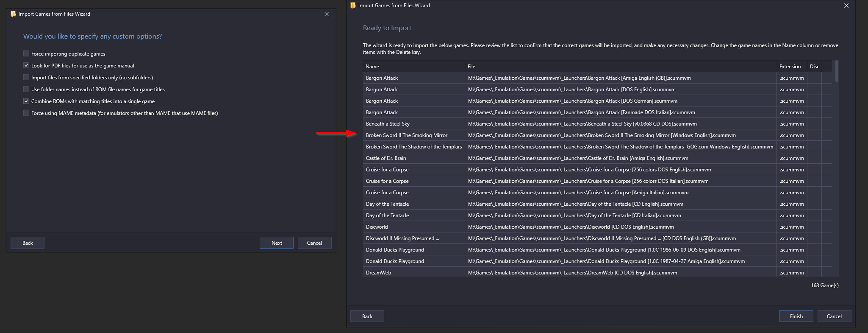The width and height of the screenshot is (868, 333).
Task: Click file path of Castle of Dr. Brain row
Action: 621,158
